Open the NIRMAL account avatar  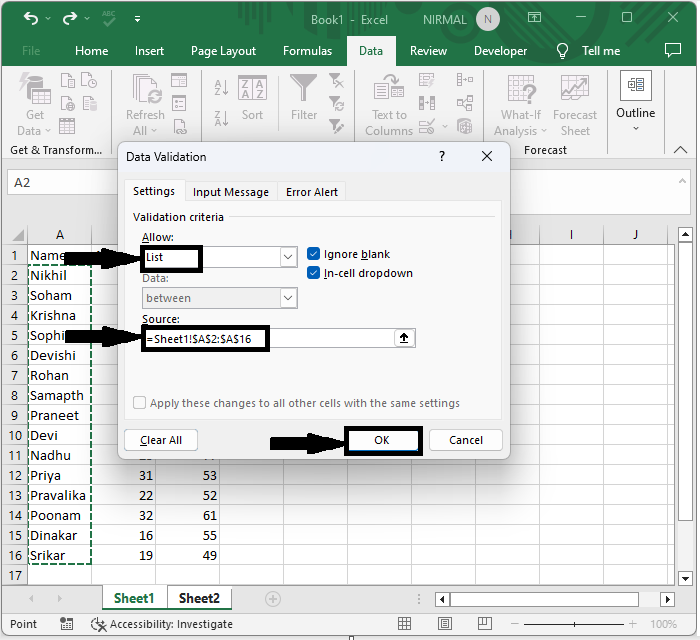pyautogui.click(x=488, y=19)
